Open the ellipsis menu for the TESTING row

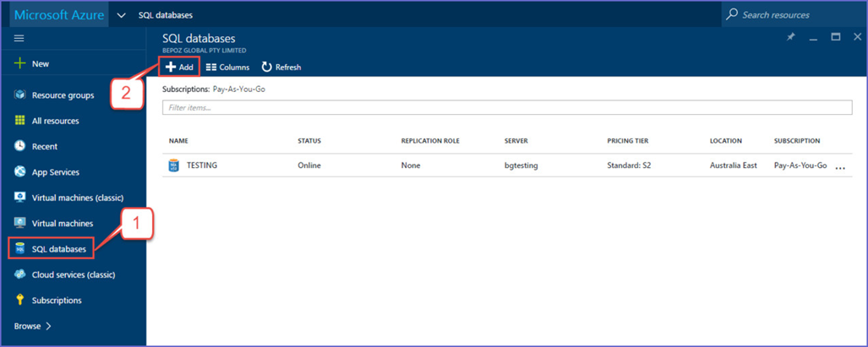coord(840,167)
